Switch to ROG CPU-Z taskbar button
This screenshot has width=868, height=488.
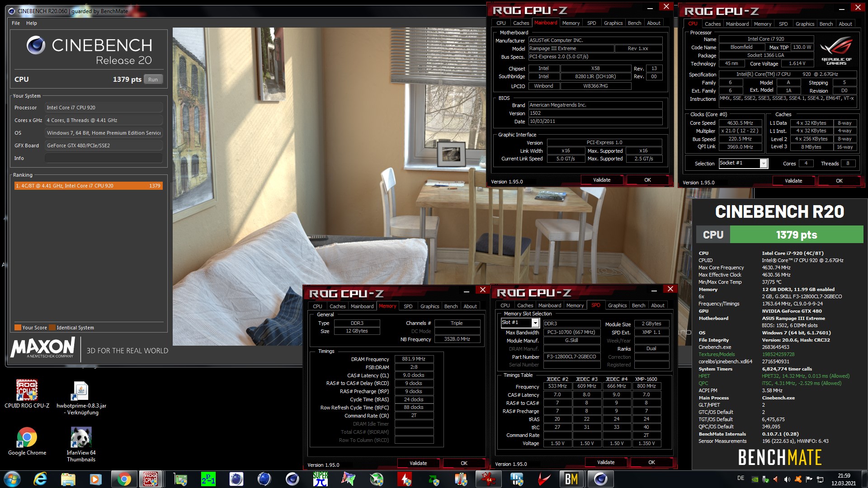click(x=151, y=479)
